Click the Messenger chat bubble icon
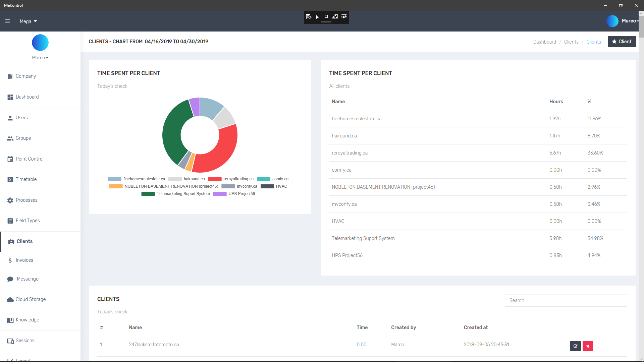644x362 pixels. 10,279
